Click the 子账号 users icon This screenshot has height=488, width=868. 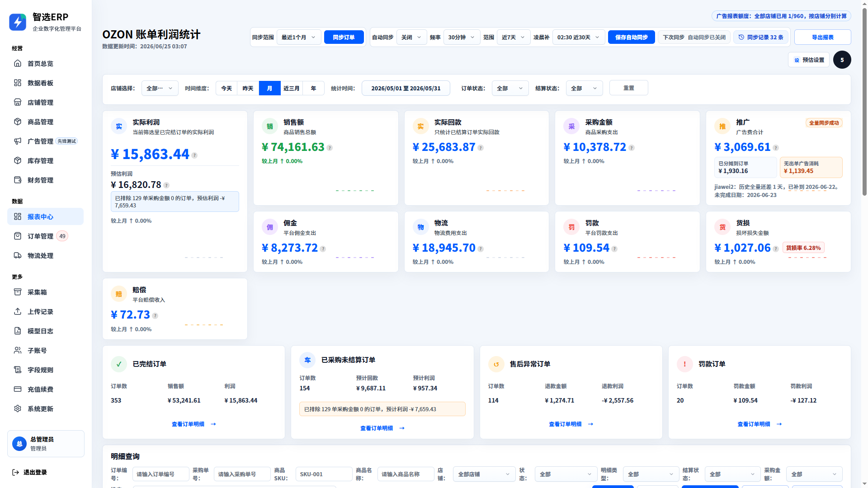coord(18,350)
